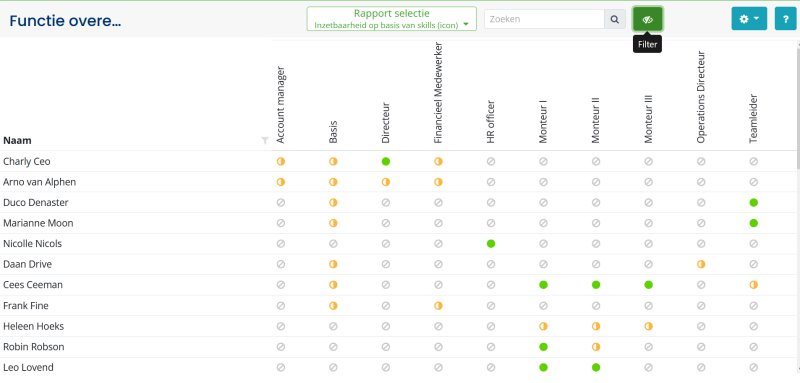
Task: Select the Charly Ceo name row
Action: pos(27,162)
